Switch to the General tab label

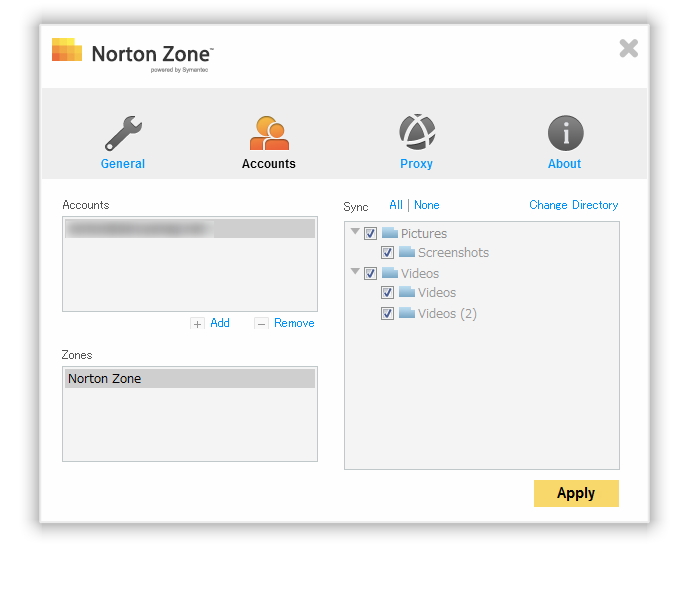[x=123, y=164]
